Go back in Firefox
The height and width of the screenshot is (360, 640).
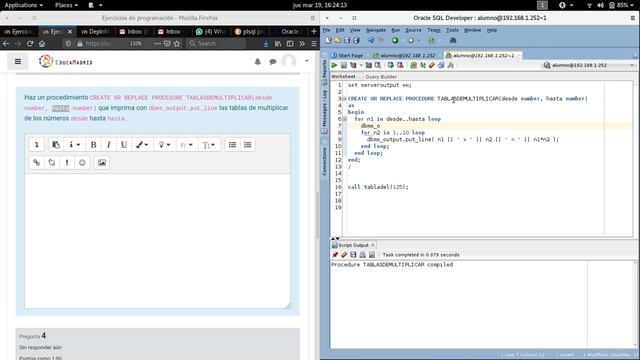[6, 43]
